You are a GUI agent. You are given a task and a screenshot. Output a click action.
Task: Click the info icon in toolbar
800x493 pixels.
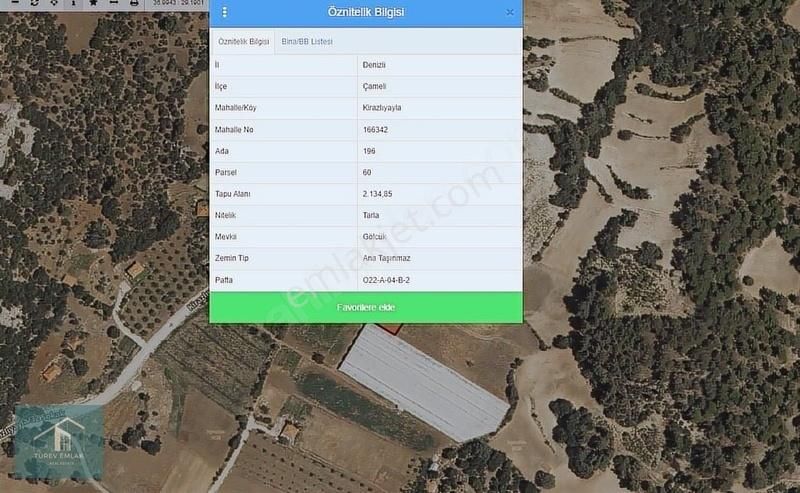[x=73, y=3]
